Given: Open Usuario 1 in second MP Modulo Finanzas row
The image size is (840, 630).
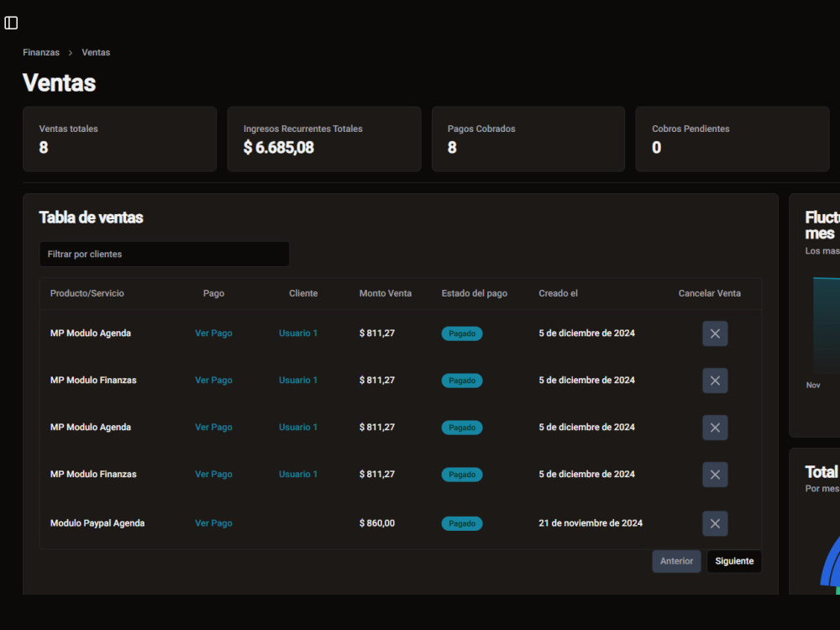Looking at the screenshot, I should 298,475.
